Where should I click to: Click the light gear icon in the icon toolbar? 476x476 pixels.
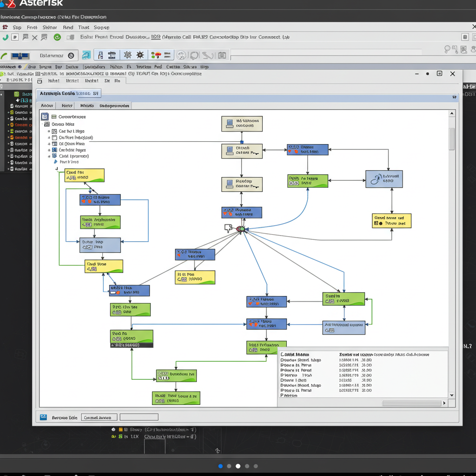coord(127,55)
